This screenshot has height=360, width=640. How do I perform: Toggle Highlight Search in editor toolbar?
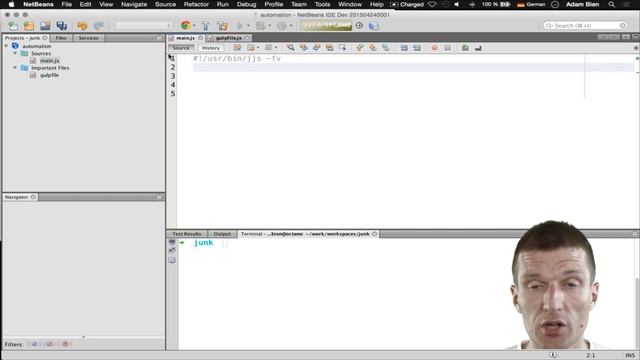(x=329, y=48)
